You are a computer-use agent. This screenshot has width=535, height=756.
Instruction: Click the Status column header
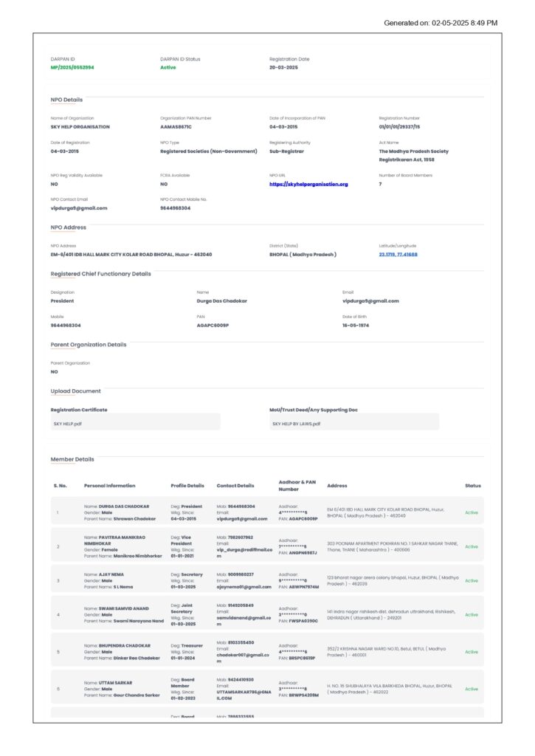coord(472,485)
